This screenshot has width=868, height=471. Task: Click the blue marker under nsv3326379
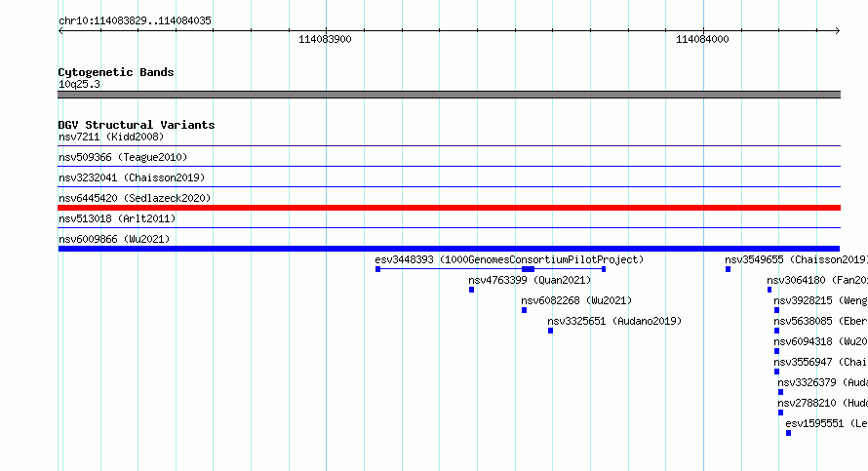tap(780, 392)
